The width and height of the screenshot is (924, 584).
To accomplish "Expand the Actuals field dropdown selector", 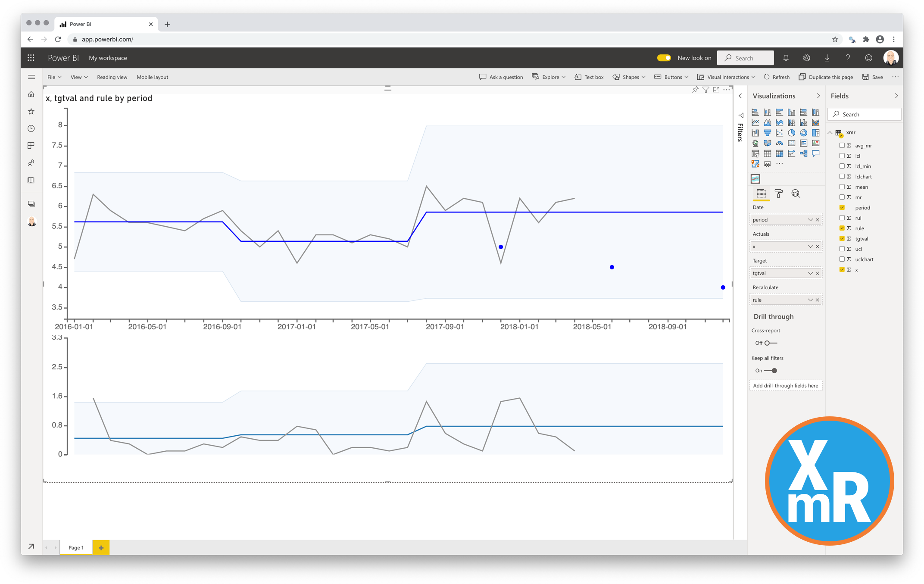I will point(810,247).
